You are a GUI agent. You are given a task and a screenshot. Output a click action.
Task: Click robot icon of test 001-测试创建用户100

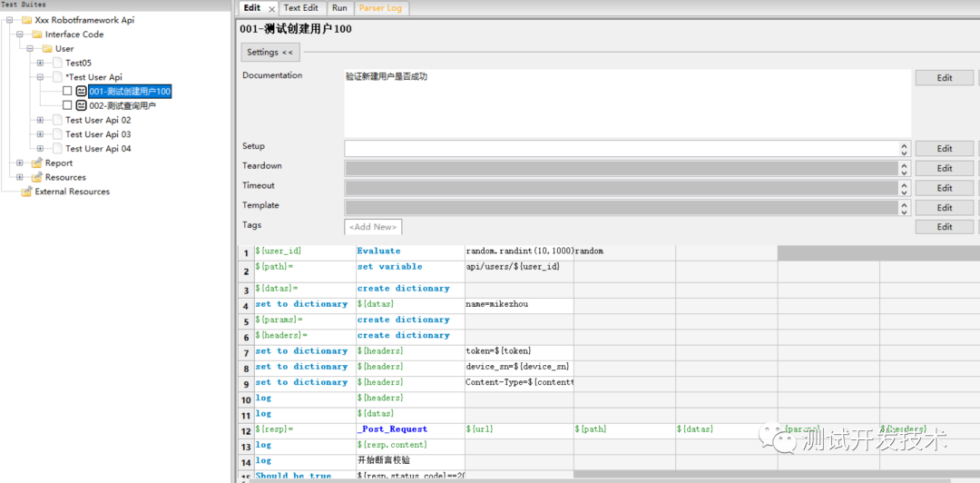click(81, 92)
